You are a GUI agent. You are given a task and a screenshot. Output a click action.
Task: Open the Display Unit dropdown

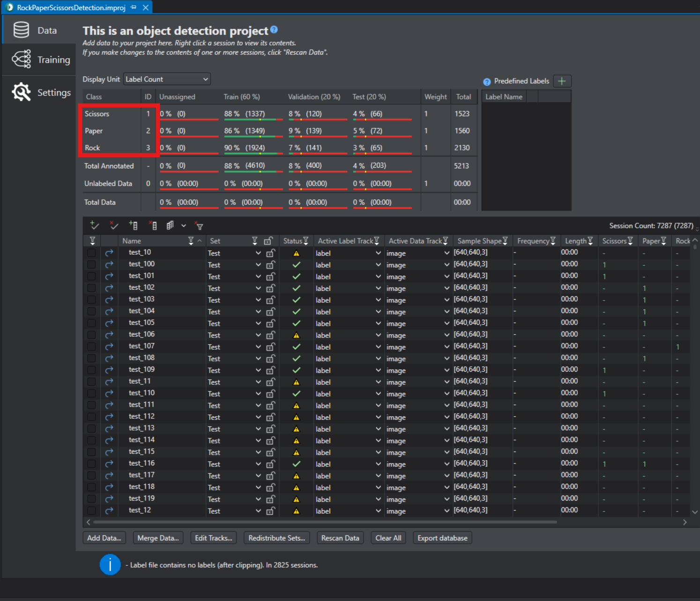point(167,79)
